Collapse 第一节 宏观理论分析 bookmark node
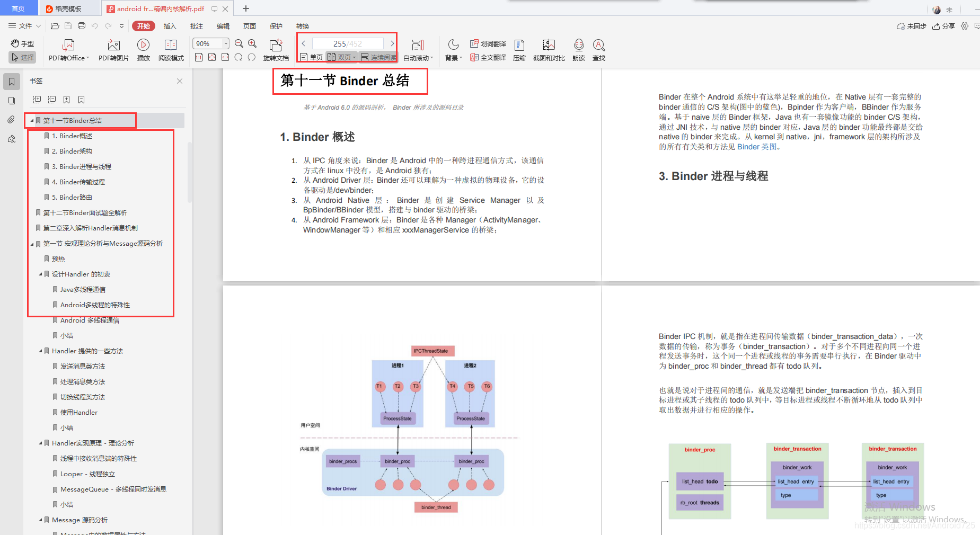Screen dimensions: 980x535 32,244
